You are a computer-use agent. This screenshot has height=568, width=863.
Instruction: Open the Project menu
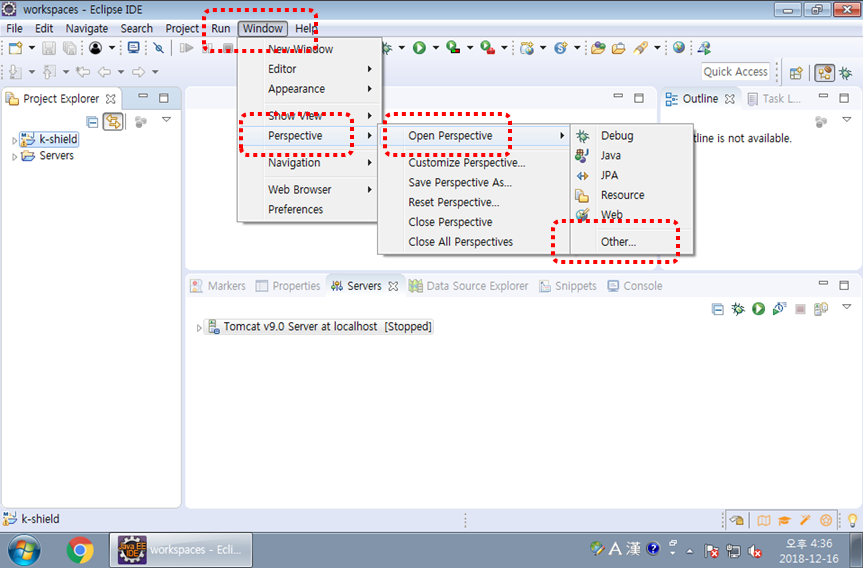(182, 29)
